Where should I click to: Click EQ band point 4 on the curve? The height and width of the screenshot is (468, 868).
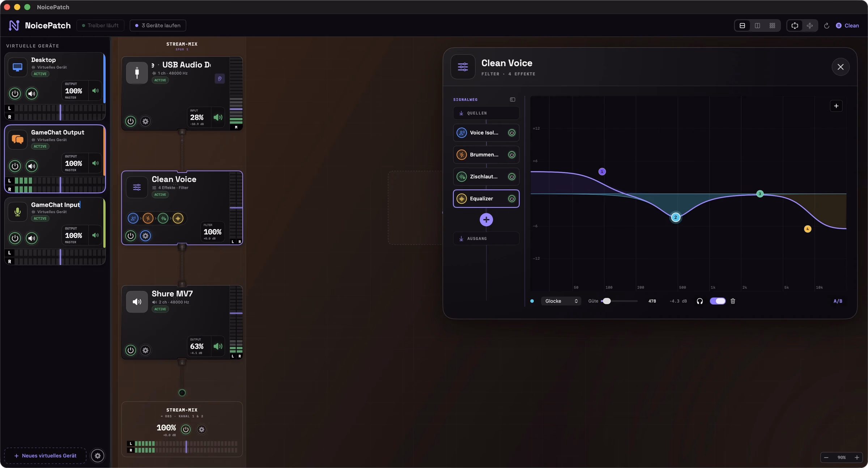807,229
